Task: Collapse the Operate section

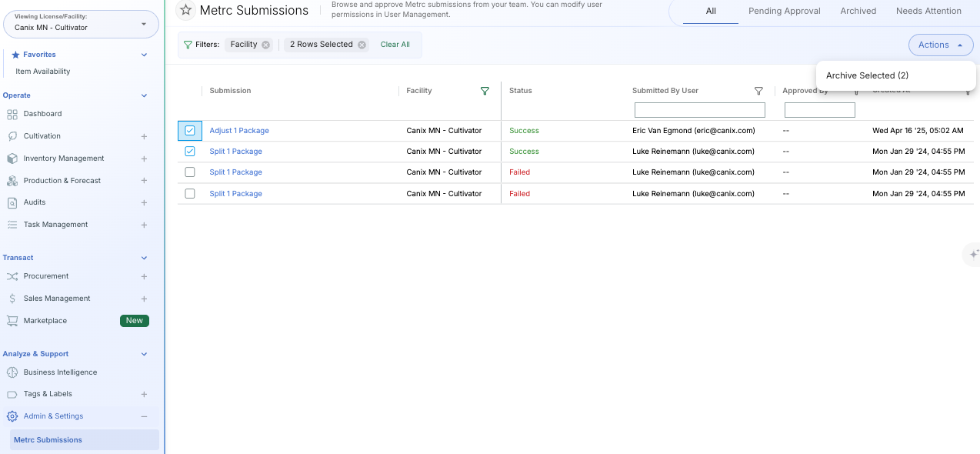Action: click(144, 95)
